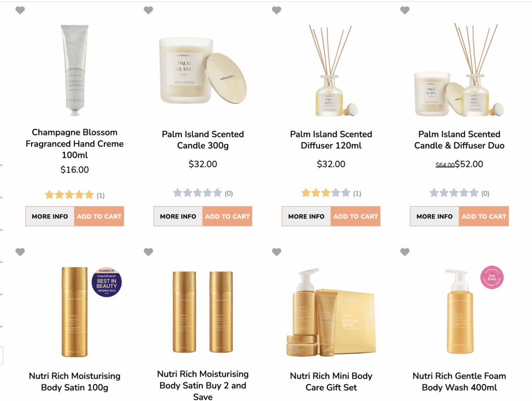The width and height of the screenshot is (532, 401).
Task: Toggle wishlist heart for Palm Island Diffuser 120ml
Action: click(x=276, y=10)
